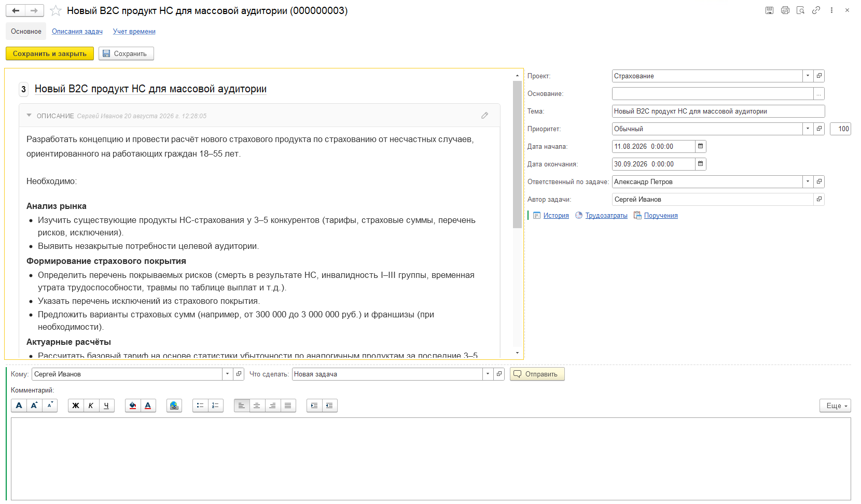Select the Основное tab
The width and height of the screenshot is (861, 504).
26,32
